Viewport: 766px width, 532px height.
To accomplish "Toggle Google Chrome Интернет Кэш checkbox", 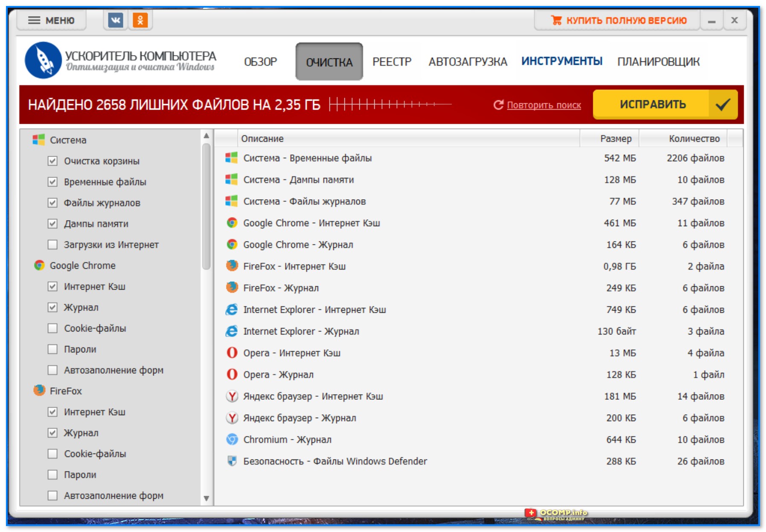I will (52, 286).
